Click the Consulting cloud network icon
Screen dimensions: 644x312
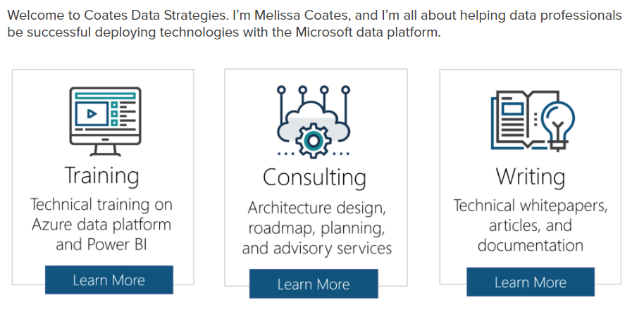(314, 121)
